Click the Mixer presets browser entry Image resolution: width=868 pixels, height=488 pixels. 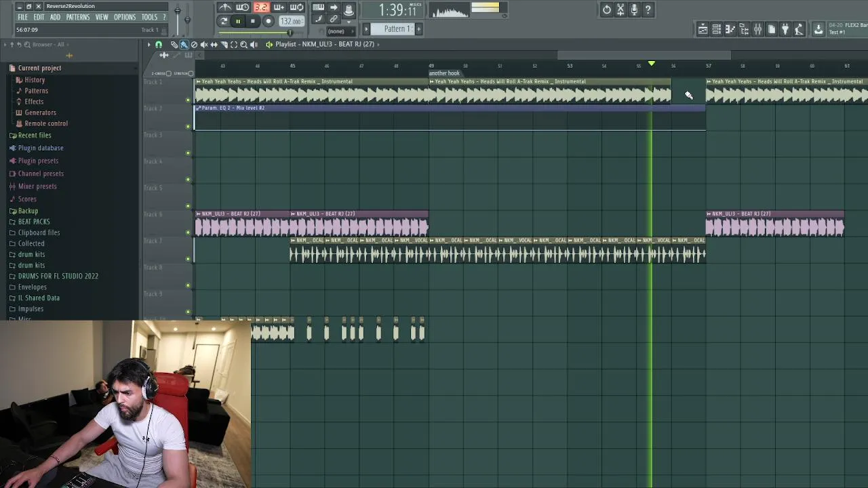(x=37, y=186)
